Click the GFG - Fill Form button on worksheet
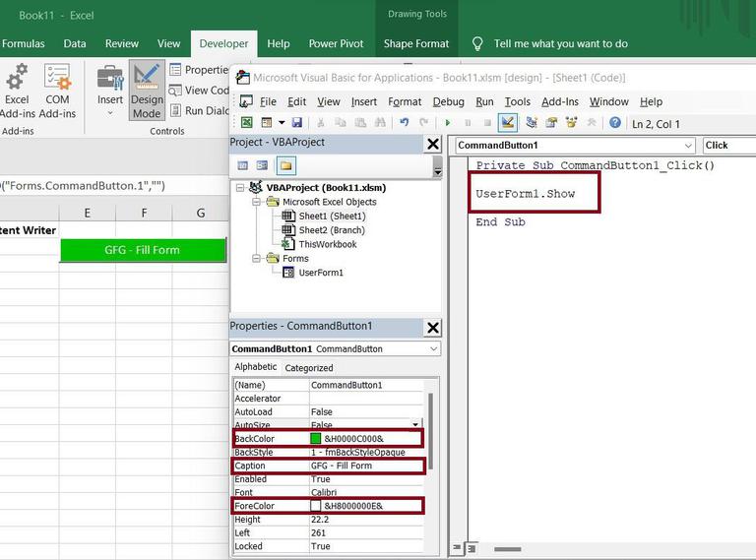 (143, 250)
